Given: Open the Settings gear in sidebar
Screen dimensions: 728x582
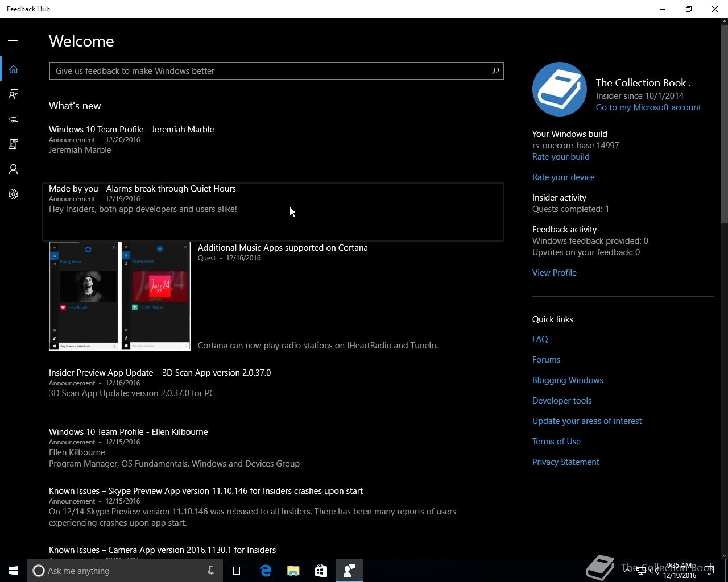Looking at the screenshot, I should coord(13,194).
